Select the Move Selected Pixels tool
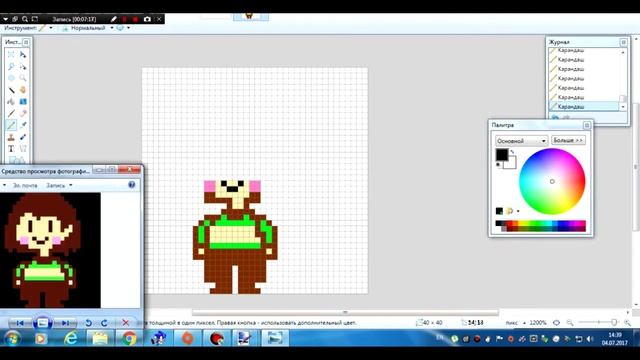640x360 pixels. point(23,54)
